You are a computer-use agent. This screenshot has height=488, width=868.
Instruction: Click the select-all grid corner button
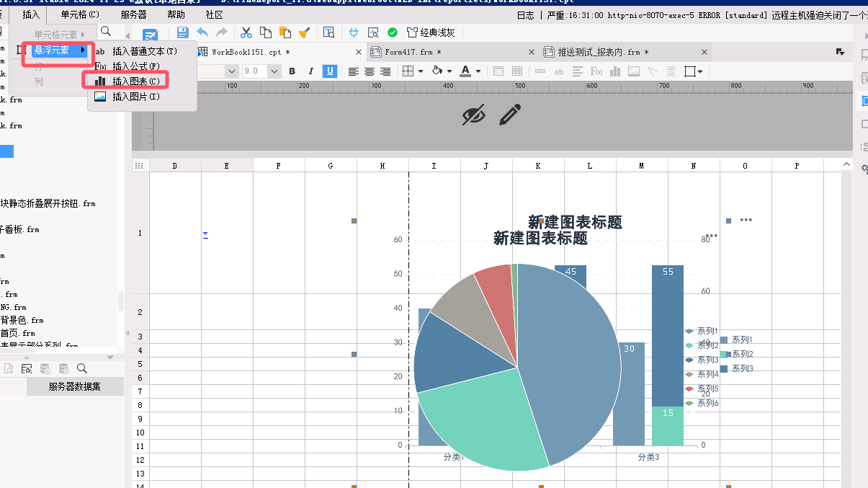click(139, 166)
